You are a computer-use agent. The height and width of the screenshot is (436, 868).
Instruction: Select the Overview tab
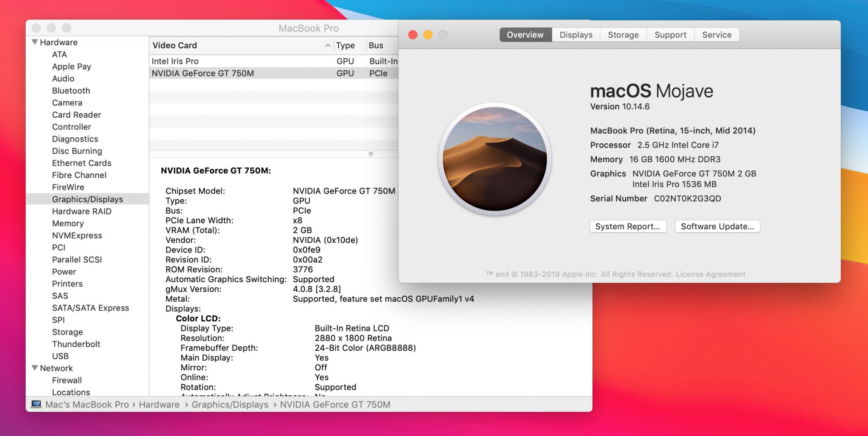(x=526, y=35)
